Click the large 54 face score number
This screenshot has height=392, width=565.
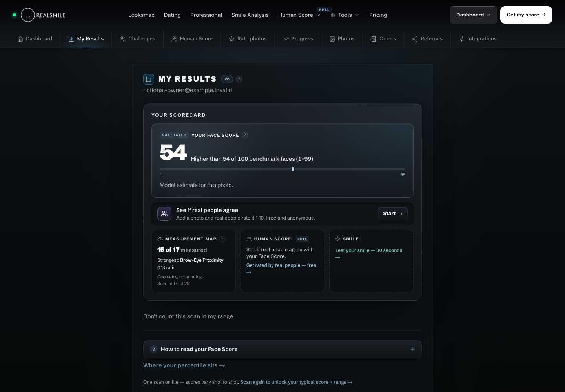click(x=173, y=152)
